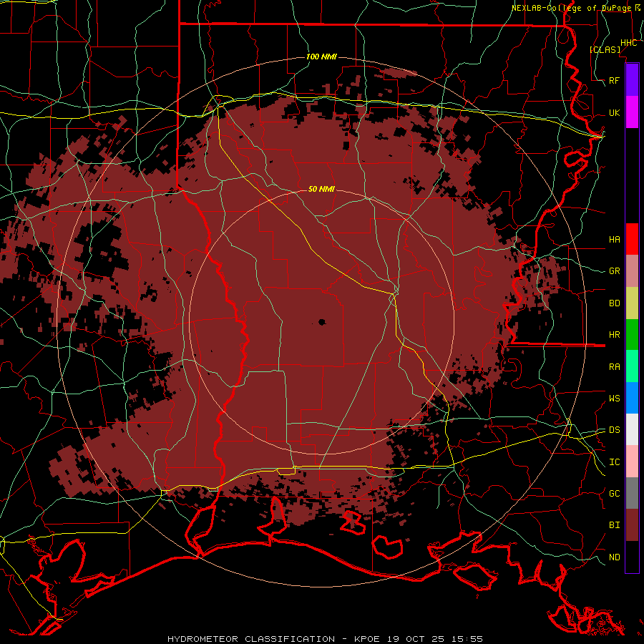Click the RF legend label

point(614,80)
